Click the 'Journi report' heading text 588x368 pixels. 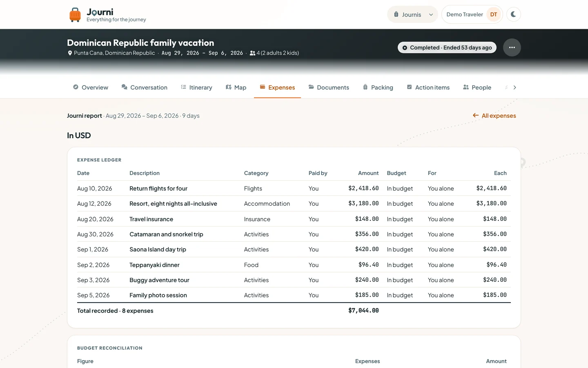point(85,116)
